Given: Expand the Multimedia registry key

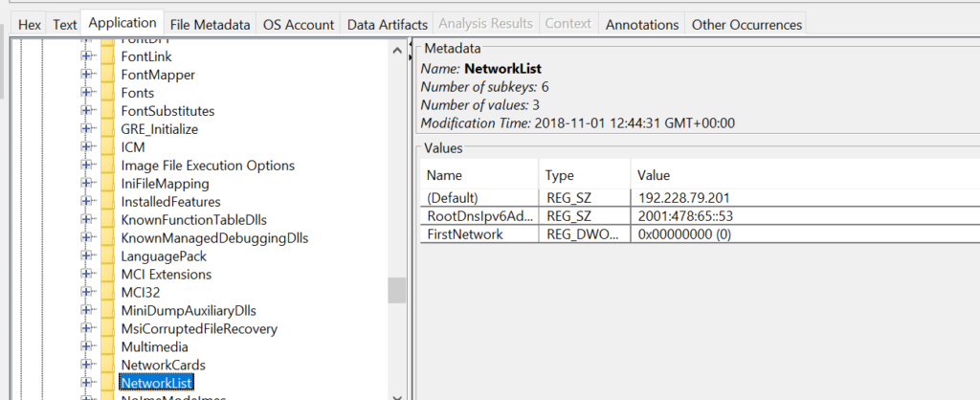Looking at the screenshot, I should click(86, 346).
